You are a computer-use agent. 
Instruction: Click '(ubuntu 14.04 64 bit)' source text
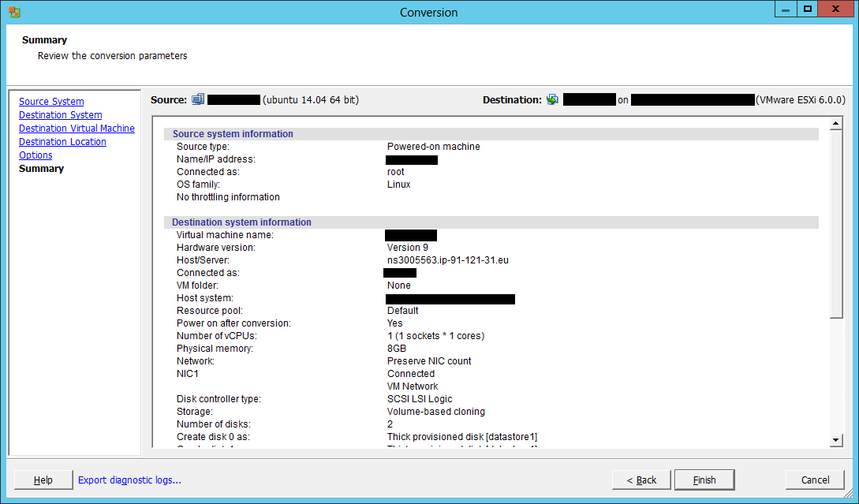click(x=311, y=99)
